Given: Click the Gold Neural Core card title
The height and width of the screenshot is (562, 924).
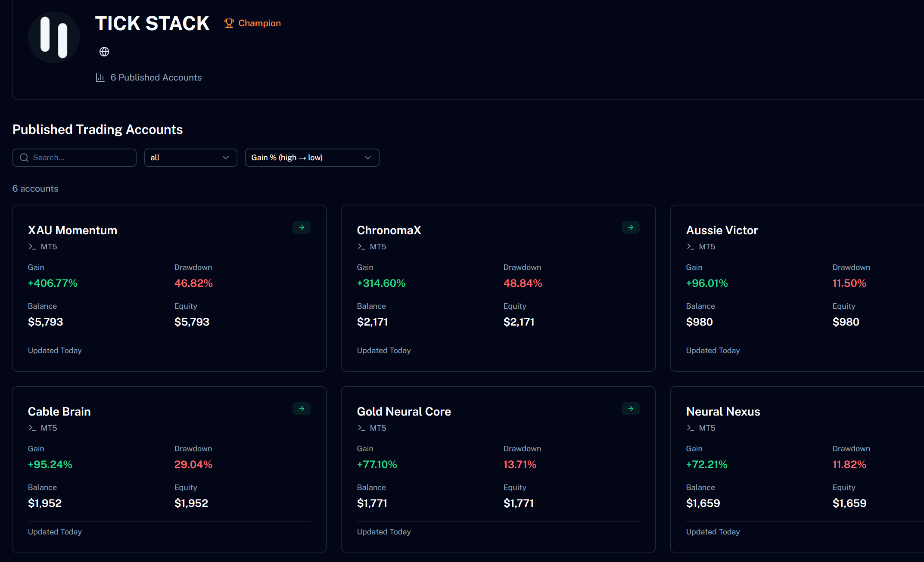Looking at the screenshot, I should click(x=404, y=412).
